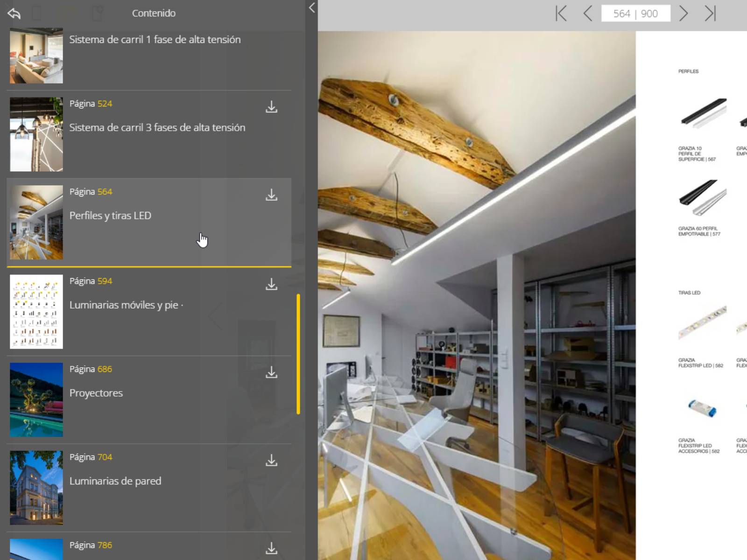Click the Grazia Flexstrip LED strip image

[x=703, y=322]
